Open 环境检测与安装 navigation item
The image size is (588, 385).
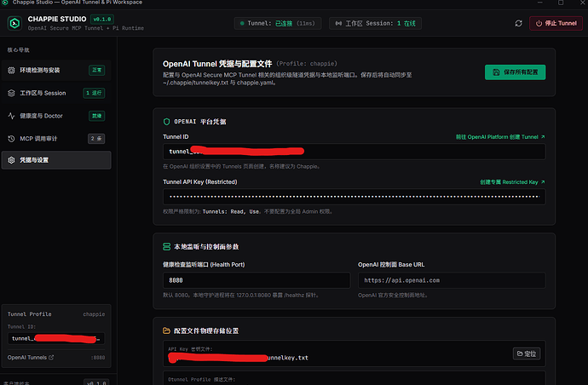click(x=56, y=70)
